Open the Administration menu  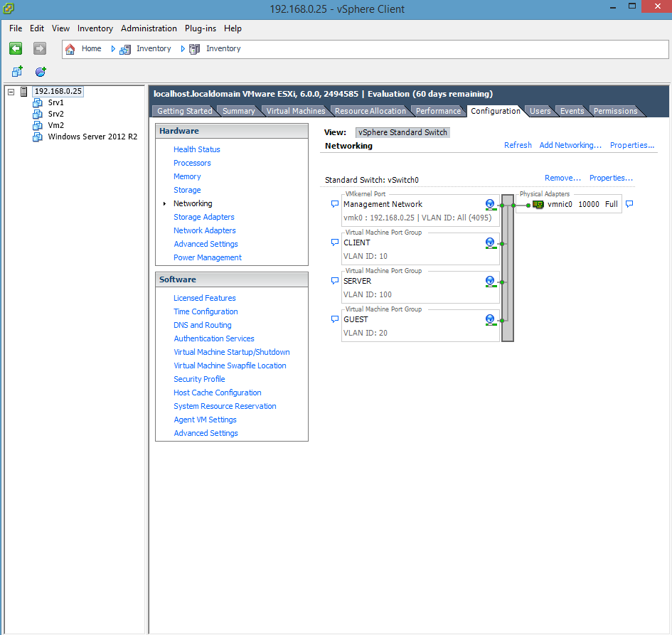[149, 28]
